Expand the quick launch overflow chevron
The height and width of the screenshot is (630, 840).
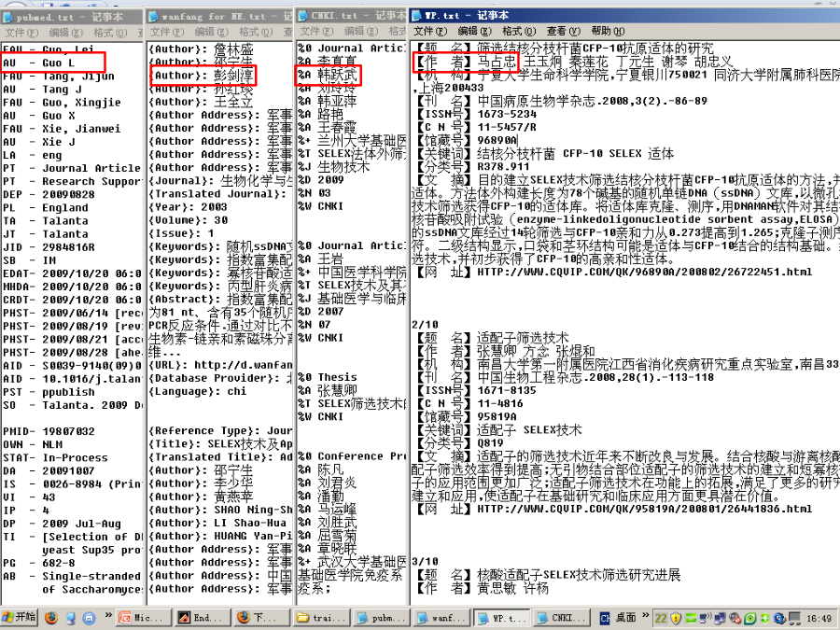coord(108,615)
